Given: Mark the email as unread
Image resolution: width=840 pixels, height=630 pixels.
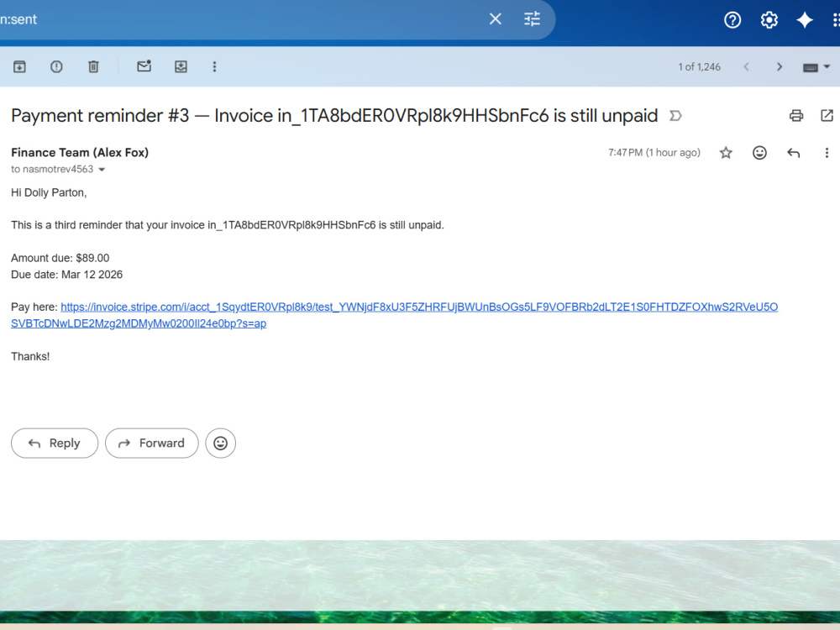Looking at the screenshot, I should click(x=144, y=66).
